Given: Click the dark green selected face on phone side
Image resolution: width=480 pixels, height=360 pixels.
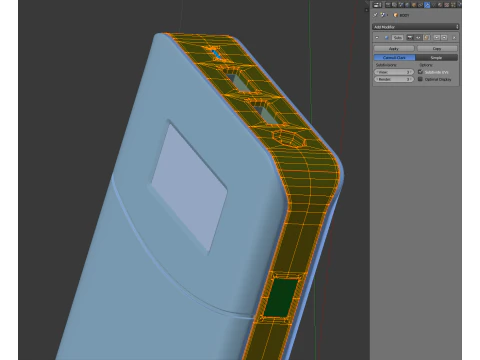Looking at the screenshot, I should [x=281, y=298].
